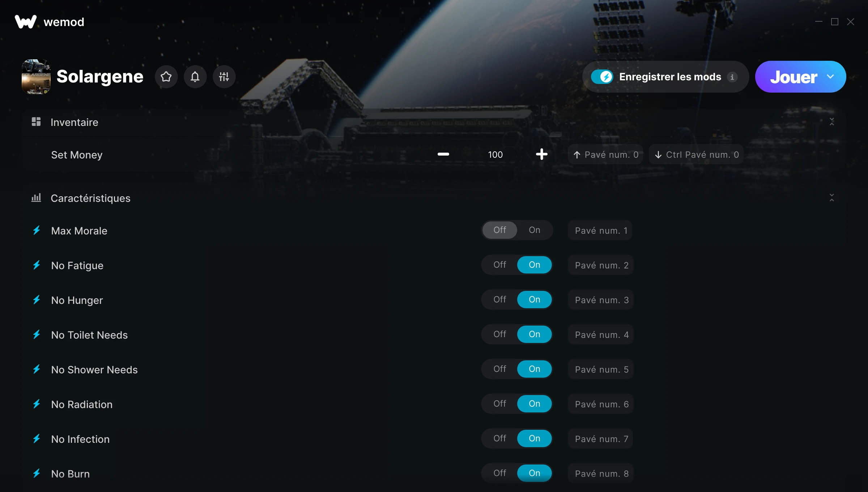Click the Inventaire category grid icon
The image size is (868, 492).
[x=36, y=122]
